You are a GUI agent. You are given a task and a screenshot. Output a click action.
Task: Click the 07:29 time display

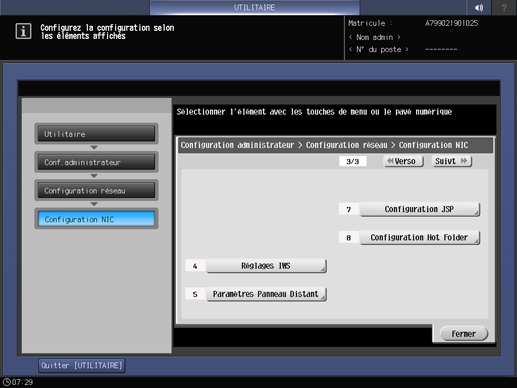[22, 382]
